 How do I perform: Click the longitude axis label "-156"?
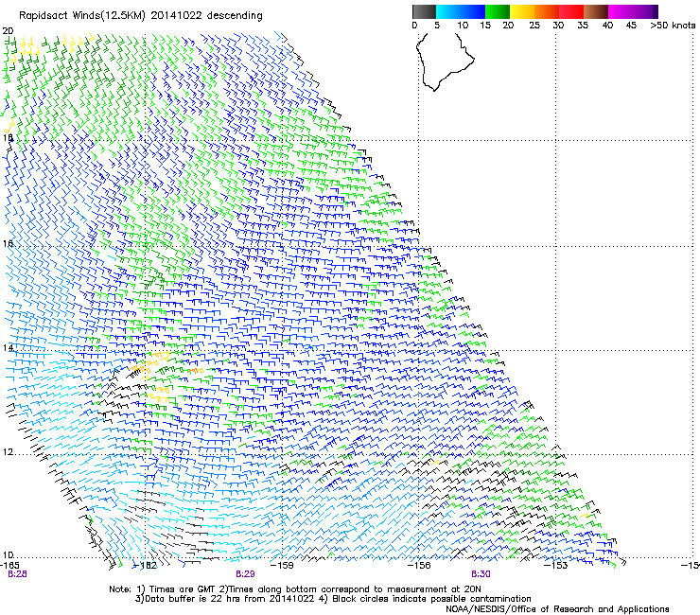419,565
